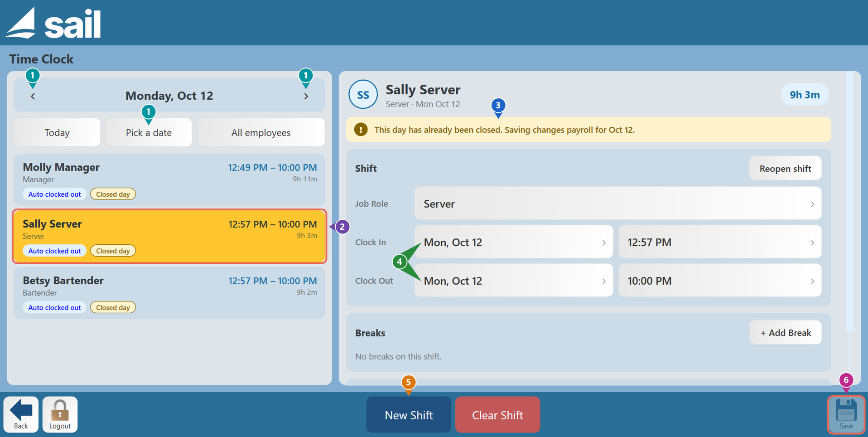Click + Add Break
Image resolution: width=868 pixels, height=437 pixels.
click(785, 332)
